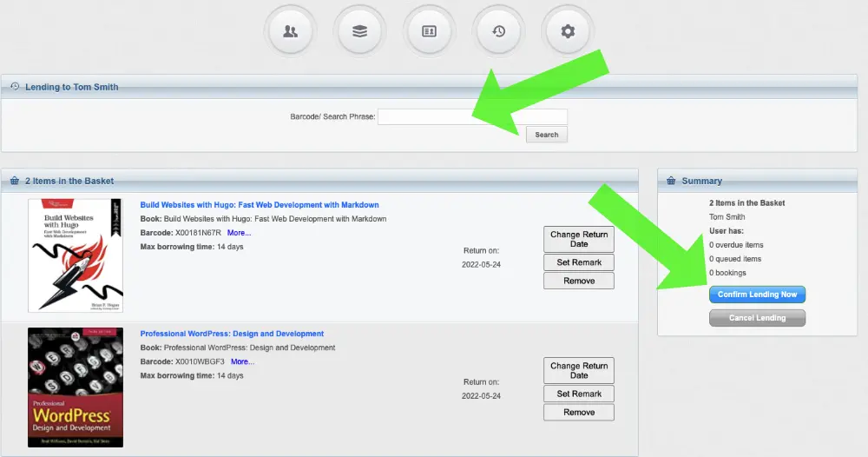Click the basket icon beside 2 Items in the Basket
The image size is (868, 457).
click(x=15, y=181)
